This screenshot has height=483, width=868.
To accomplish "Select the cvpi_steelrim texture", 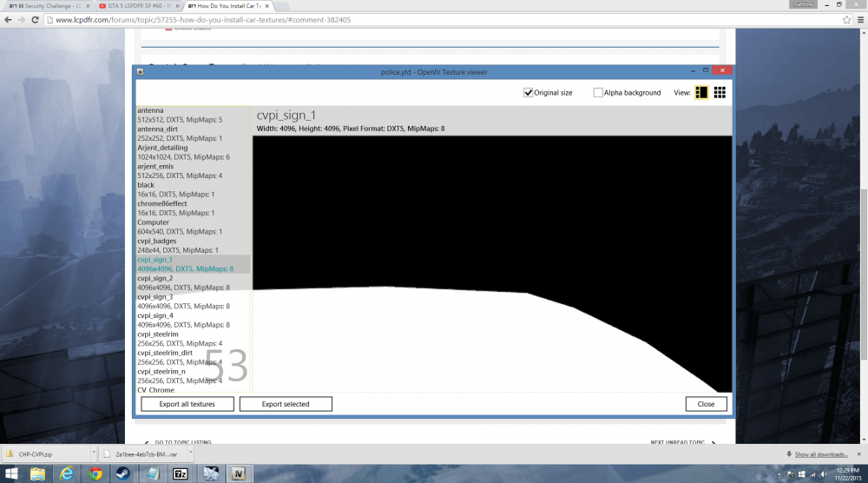I will pyautogui.click(x=194, y=339).
